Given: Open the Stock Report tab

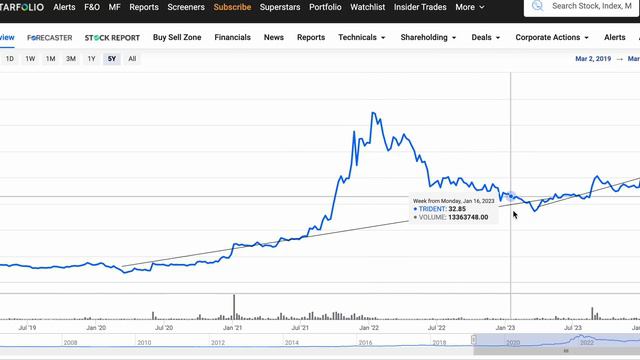Looking at the screenshot, I should [112, 38].
